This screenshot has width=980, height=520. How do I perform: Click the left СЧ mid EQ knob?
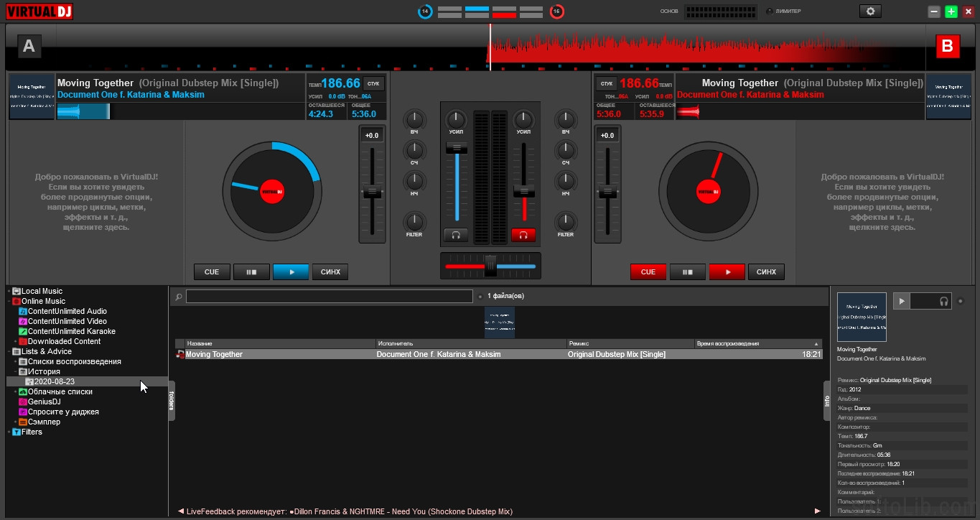415,150
